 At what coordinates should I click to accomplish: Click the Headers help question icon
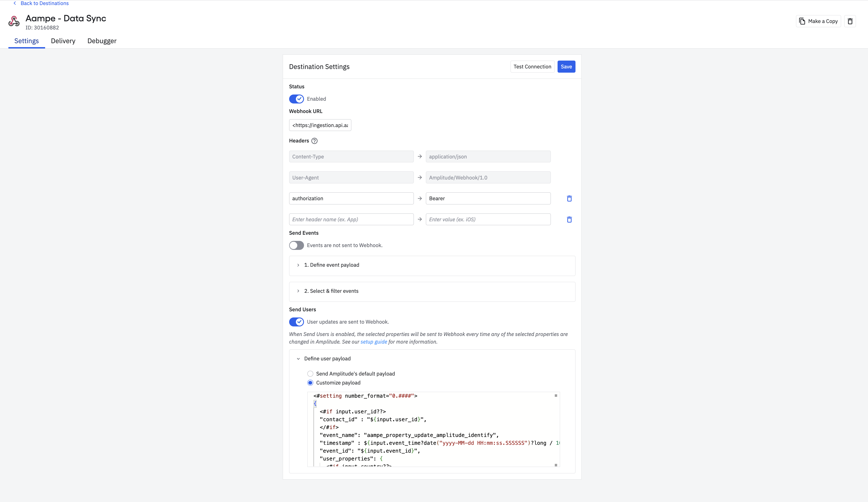314,141
